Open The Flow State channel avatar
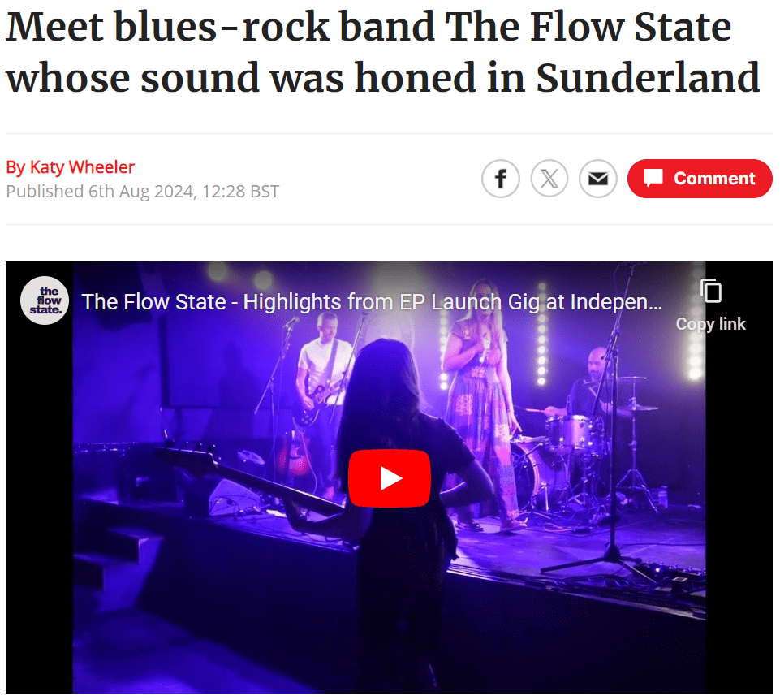The width and height of the screenshot is (780, 700). click(x=45, y=300)
